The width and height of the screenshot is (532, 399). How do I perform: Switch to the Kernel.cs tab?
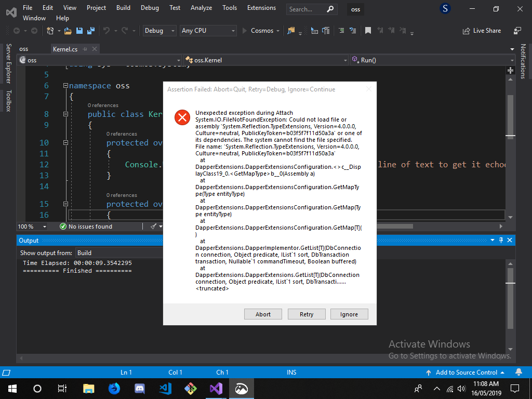[65, 48]
